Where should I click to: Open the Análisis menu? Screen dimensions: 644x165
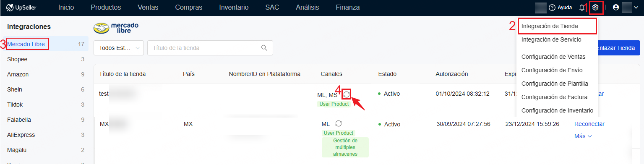tap(308, 7)
